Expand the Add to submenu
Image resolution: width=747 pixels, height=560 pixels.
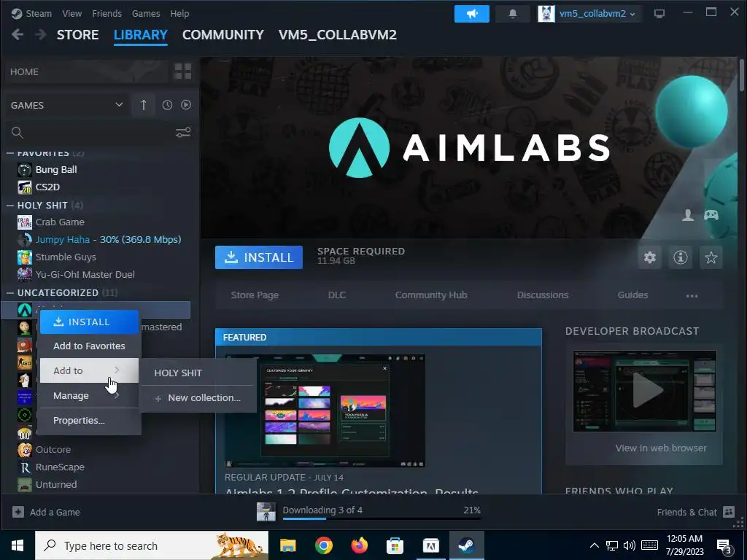point(89,370)
